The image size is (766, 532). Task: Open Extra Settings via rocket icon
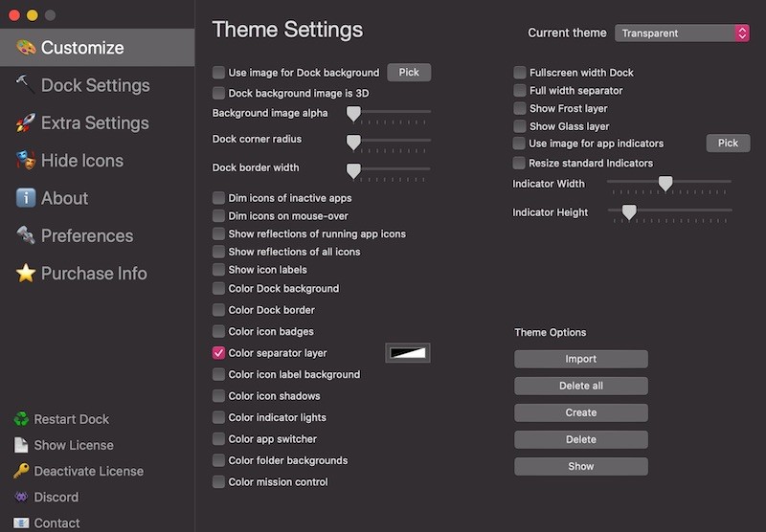pos(26,122)
